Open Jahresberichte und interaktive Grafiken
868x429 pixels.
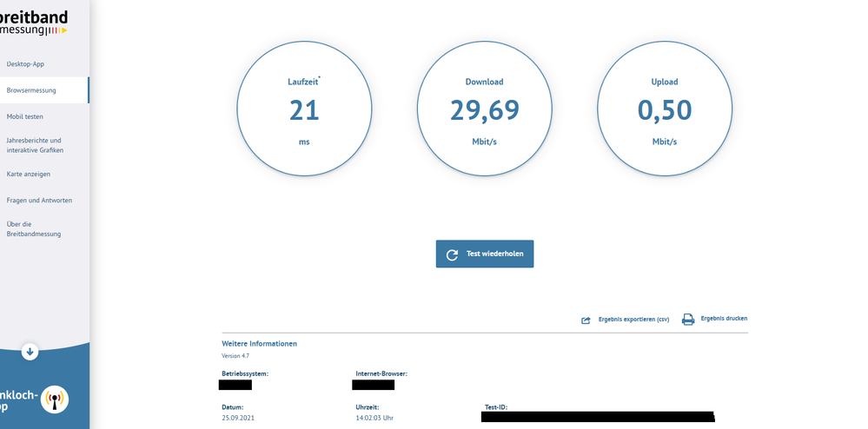35,145
